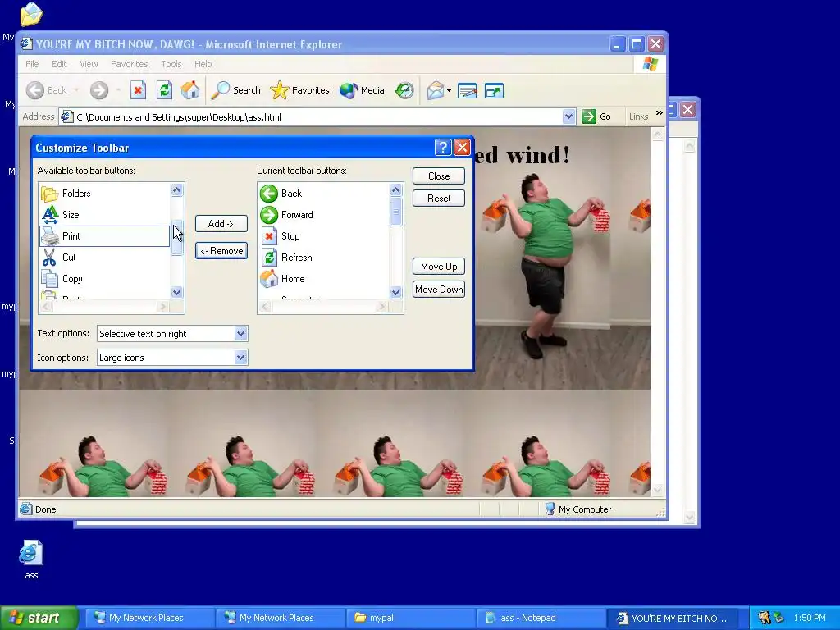The image size is (840, 630).
Task: Click available buttons list scroll up arrow
Action: click(177, 189)
